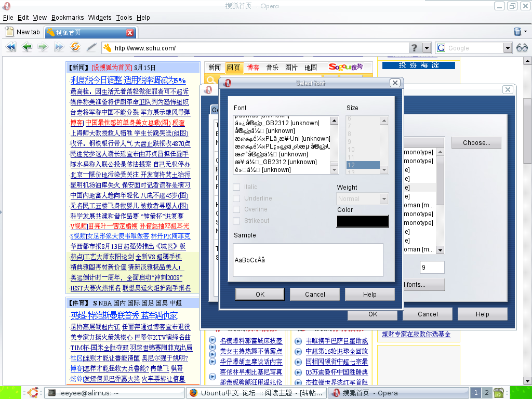The width and height of the screenshot is (532, 399).
Task: Click Cancel in the background preferences dialog
Action: [x=428, y=314]
